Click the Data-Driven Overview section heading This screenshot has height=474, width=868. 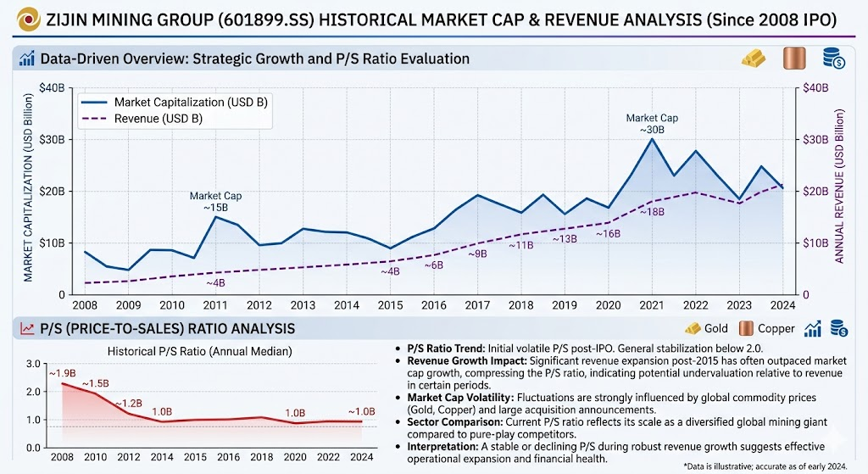254,59
